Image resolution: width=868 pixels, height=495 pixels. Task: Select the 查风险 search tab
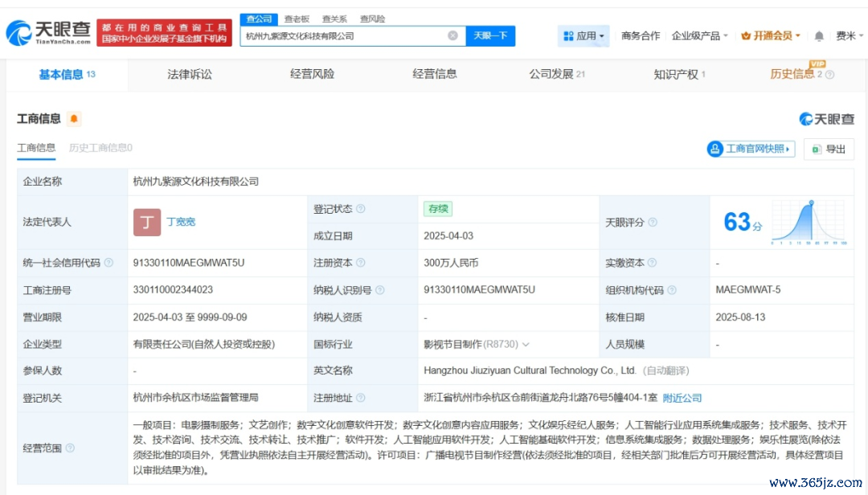click(372, 18)
